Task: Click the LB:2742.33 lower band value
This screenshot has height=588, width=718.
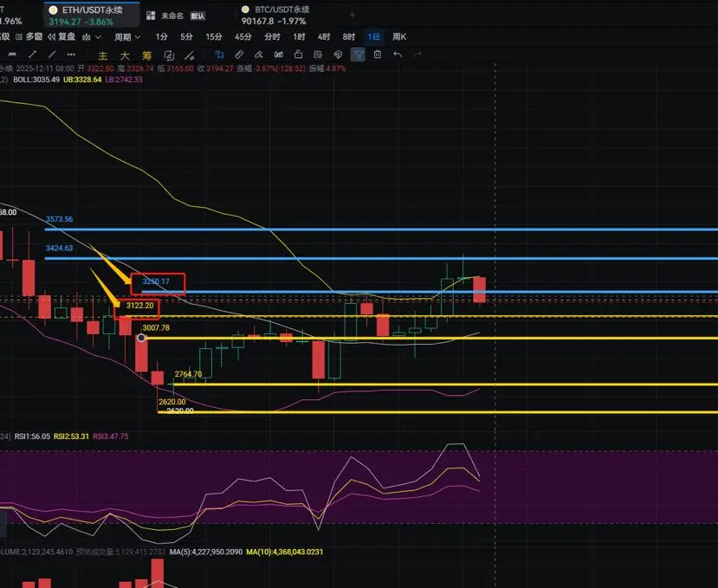Action: click(x=124, y=79)
